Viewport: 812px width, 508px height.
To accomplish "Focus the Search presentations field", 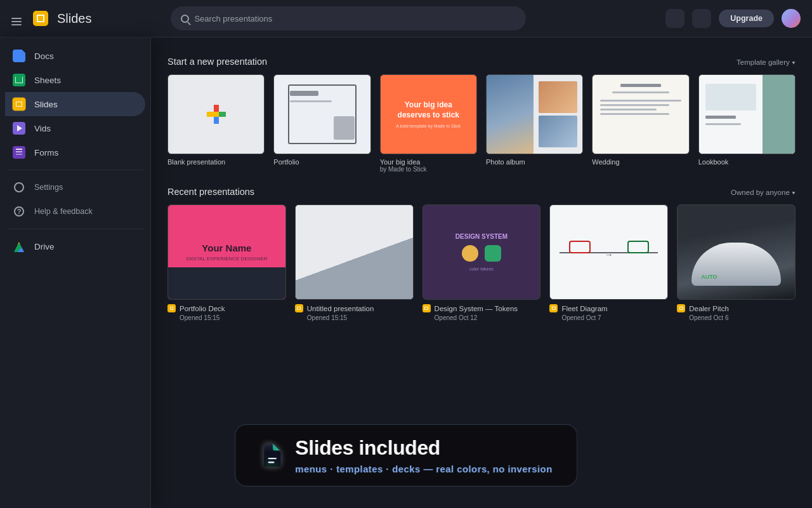I will pos(348,18).
